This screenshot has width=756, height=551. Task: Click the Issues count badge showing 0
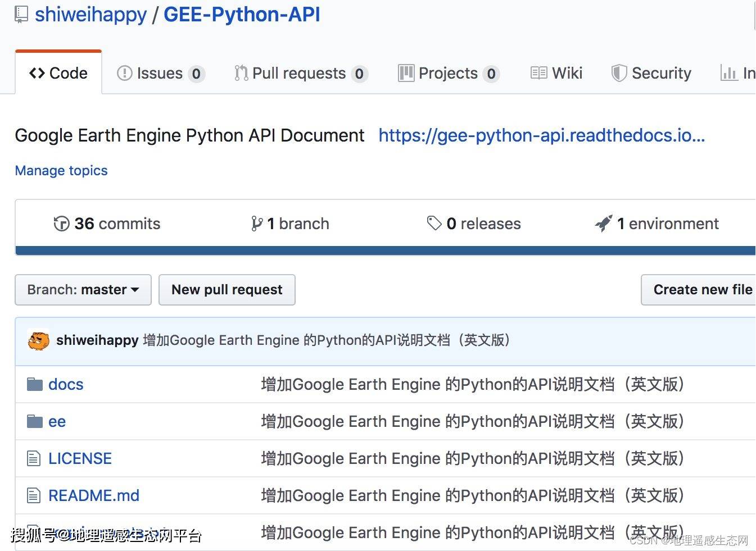click(196, 74)
